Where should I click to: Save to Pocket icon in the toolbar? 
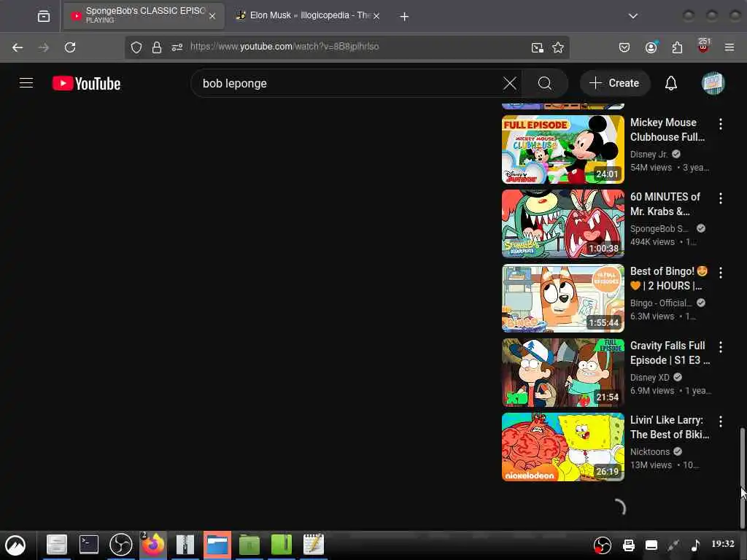624,47
